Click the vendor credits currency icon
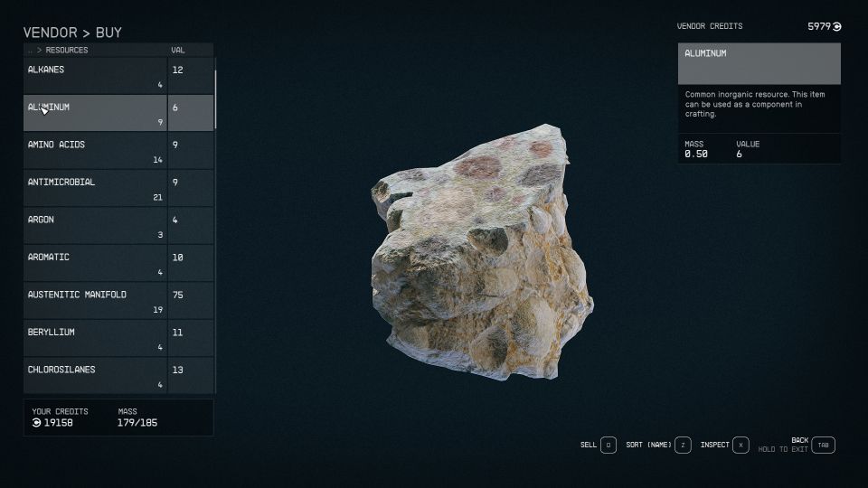This screenshot has height=488, width=868. click(837, 26)
